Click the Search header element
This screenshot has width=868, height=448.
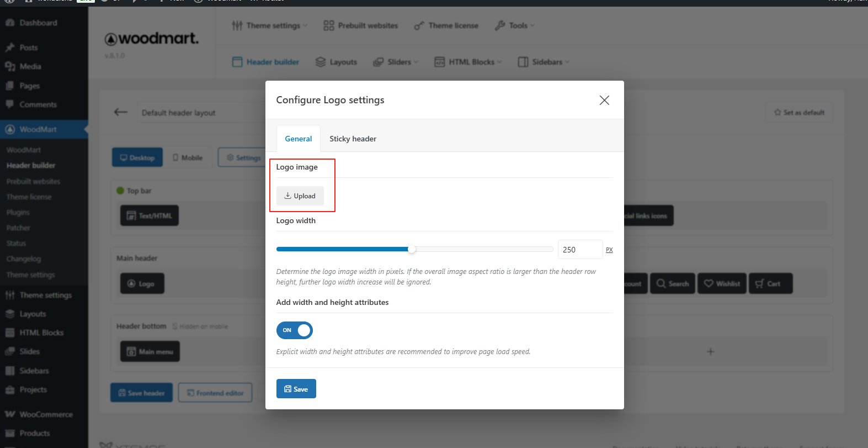click(x=672, y=284)
